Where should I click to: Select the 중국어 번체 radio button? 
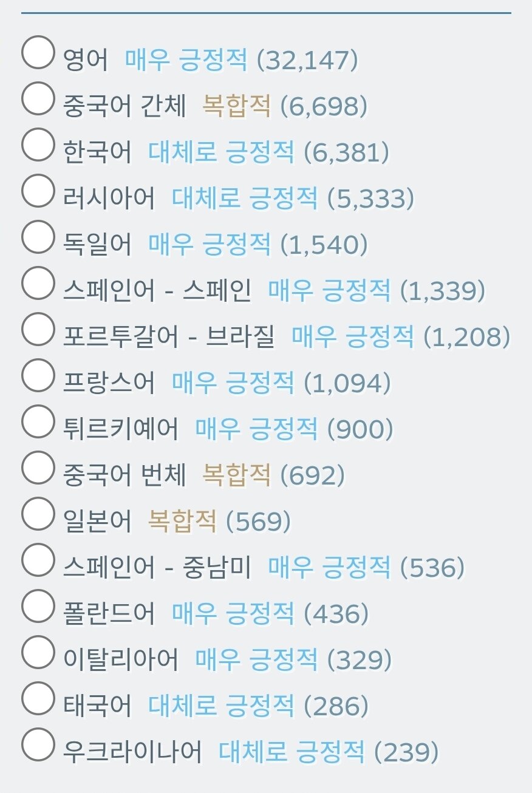click(x=38, y=468)
